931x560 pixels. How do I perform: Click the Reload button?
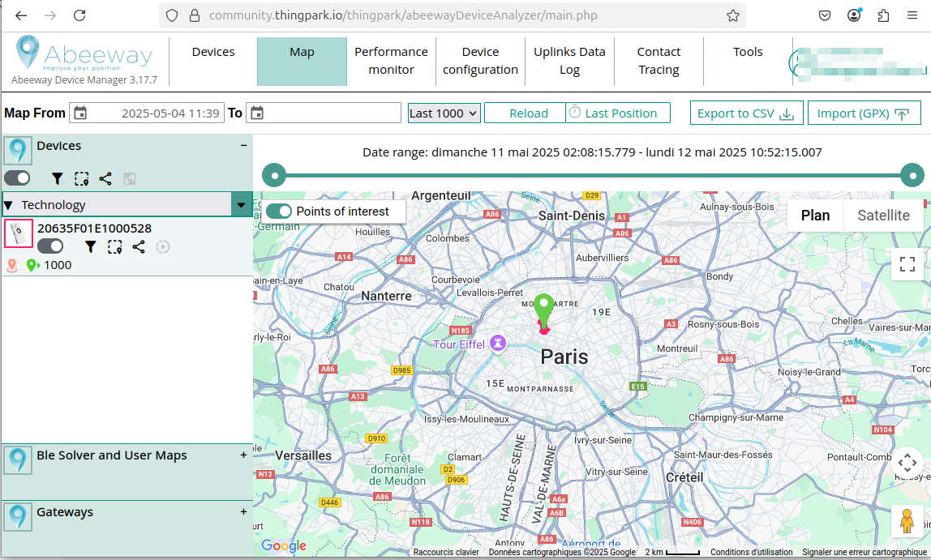coord(525,113)
